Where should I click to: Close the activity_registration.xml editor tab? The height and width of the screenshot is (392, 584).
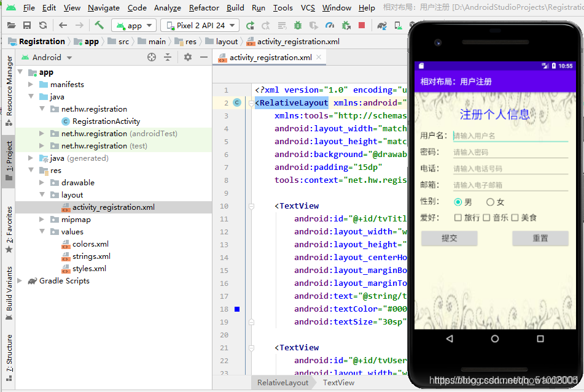pyautogui.click(x=319, y=57)
